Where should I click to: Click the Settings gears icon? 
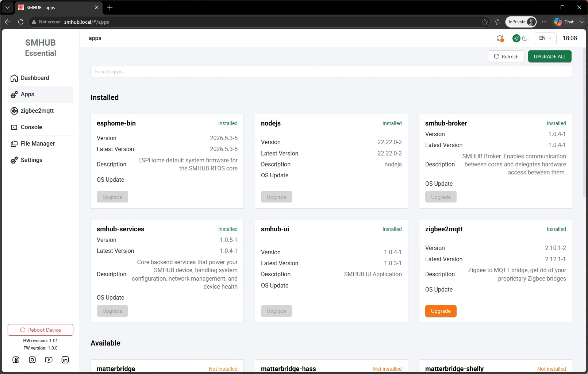(x=14, y=160)
